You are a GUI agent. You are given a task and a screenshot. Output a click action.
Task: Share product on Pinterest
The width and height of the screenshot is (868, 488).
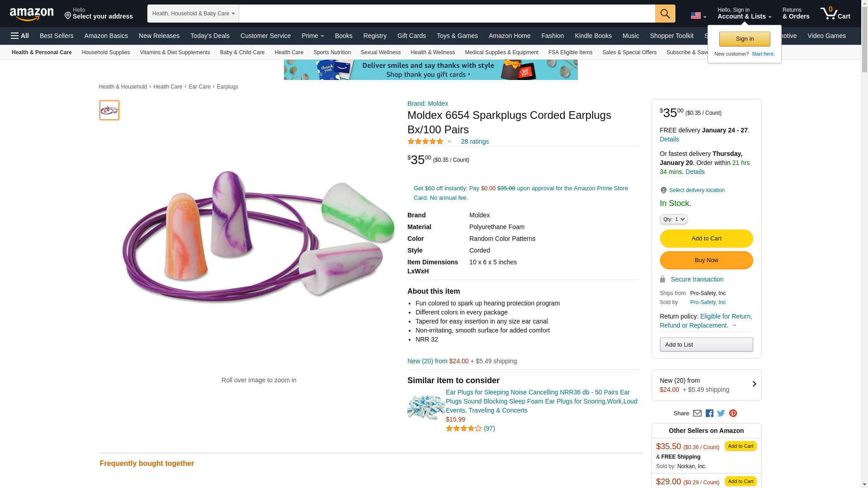point(733,413)
